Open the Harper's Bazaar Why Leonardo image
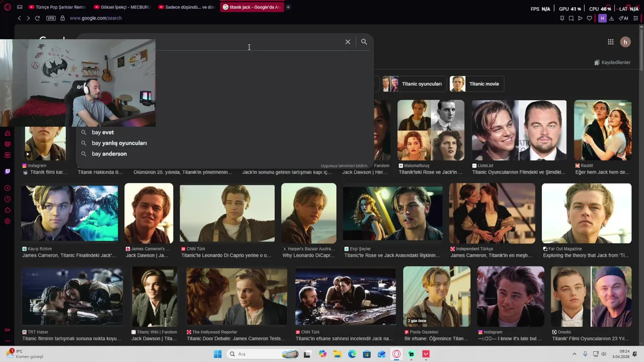Image resolution: width=644 pixels, height=362 pixels. tap(309, 213)
